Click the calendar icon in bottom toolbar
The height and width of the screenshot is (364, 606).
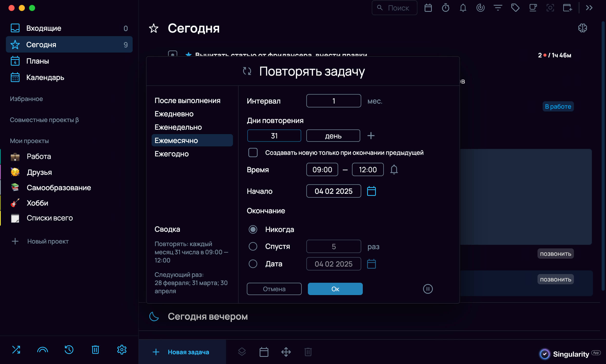pyautogui.click(x=264, y=352)
